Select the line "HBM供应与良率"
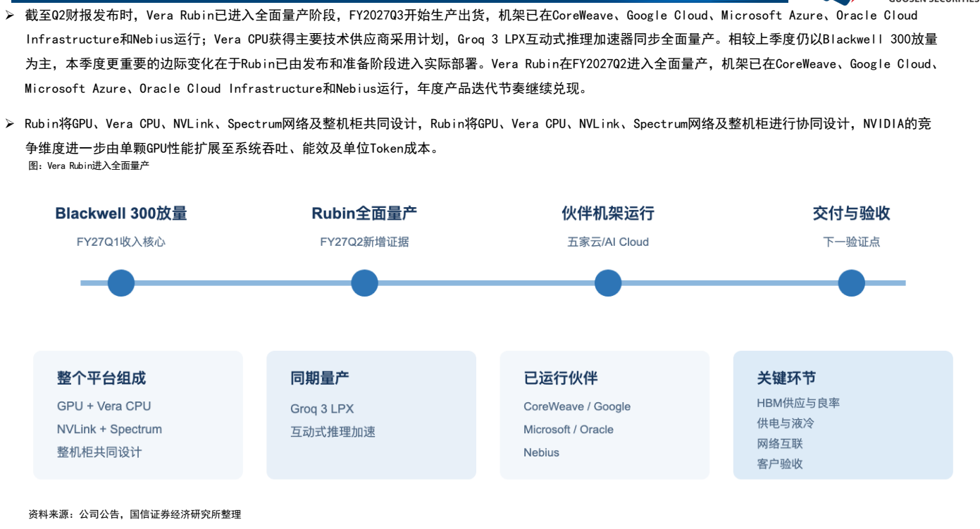 [x=798, y=403]
